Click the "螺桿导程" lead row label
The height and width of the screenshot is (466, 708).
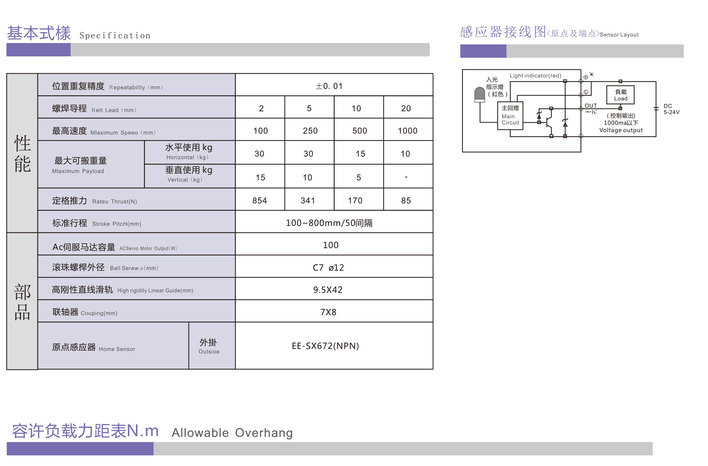tap(94, 108)
